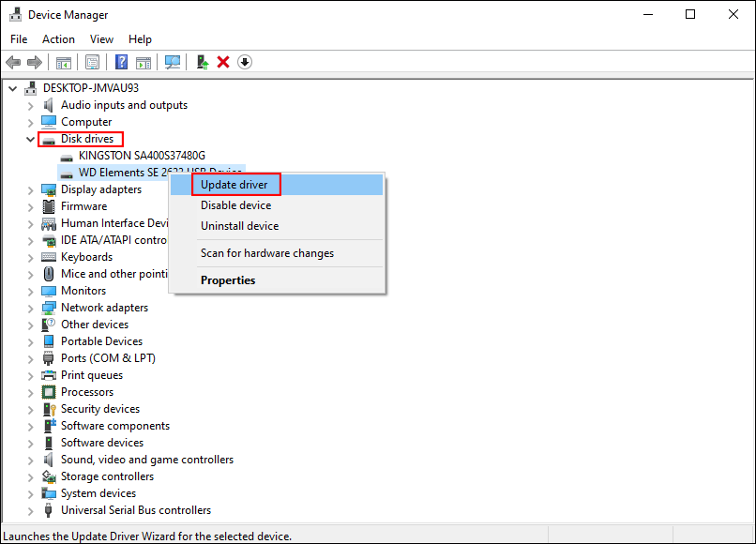Open Properties from the context menu
756x544 pixels.
[228, 280]
